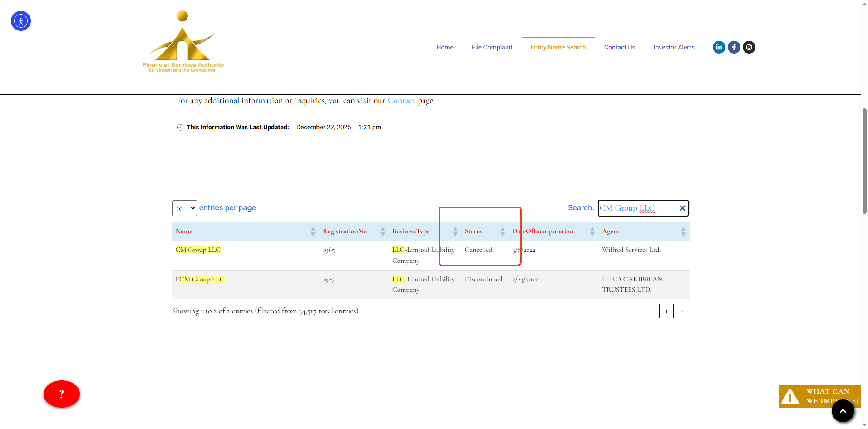Follow the Contact page link
Viewport: 868px width, 429px height.
pyautogui.click(x=401, y=101)
